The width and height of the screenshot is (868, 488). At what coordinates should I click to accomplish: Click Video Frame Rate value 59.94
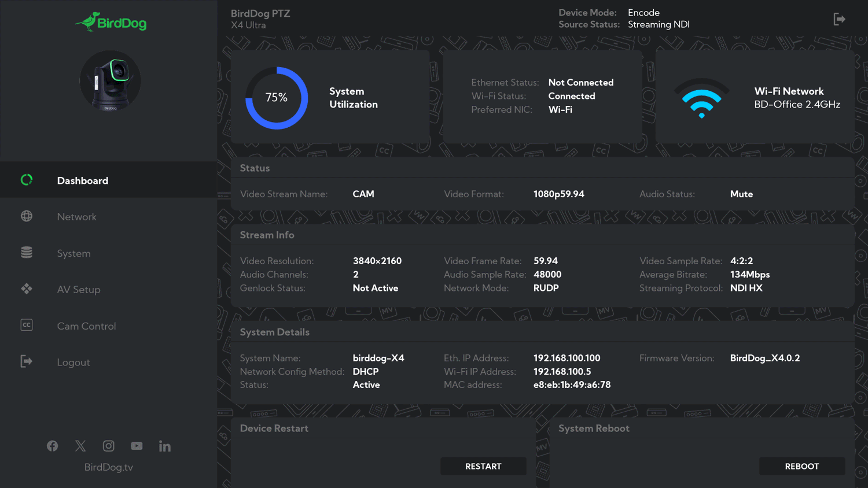tap(546, 261)
